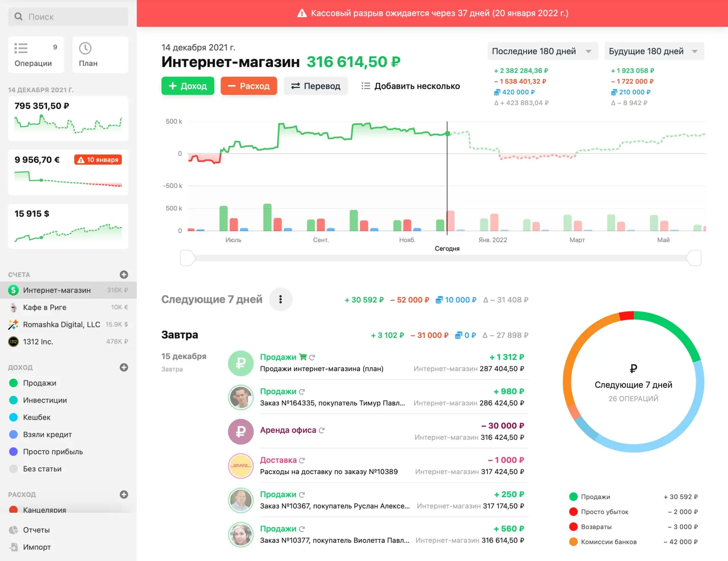The image size is (728, 561).
Task: Click the Перевод transfer button
Action: (x=315, y=86)
